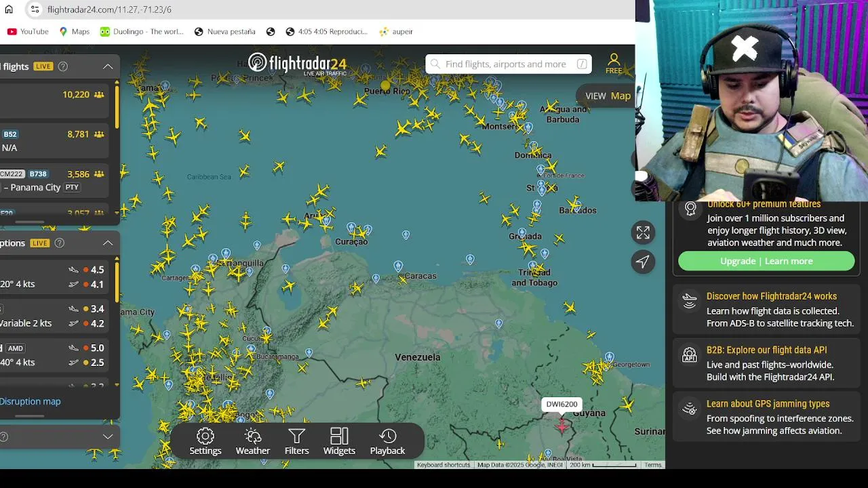
Task: Open the aupeir bookmark
Action: pyautogui.click(x=396, y=31)
